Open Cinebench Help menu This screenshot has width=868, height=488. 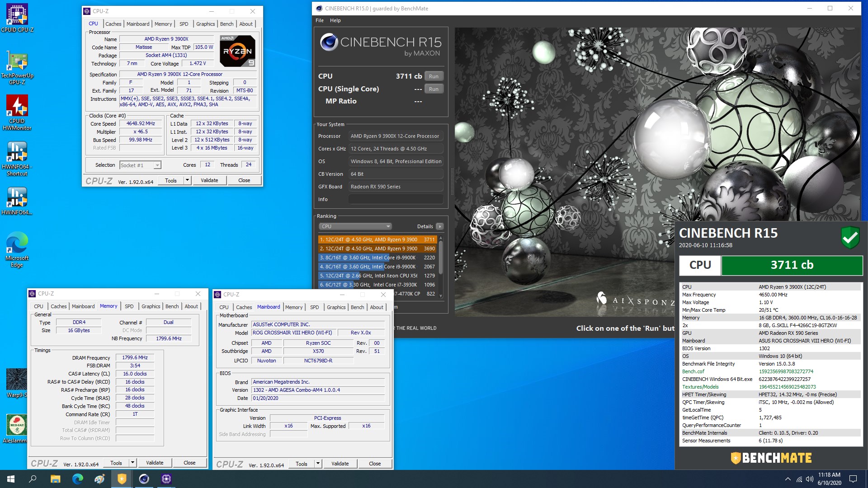(335, 20)
